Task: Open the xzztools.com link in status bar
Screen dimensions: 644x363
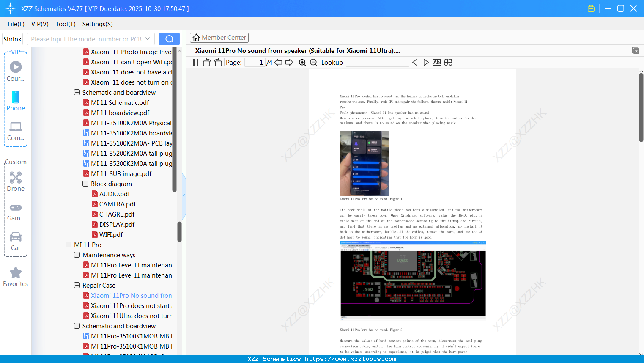Action: click(x=350, y=359)
